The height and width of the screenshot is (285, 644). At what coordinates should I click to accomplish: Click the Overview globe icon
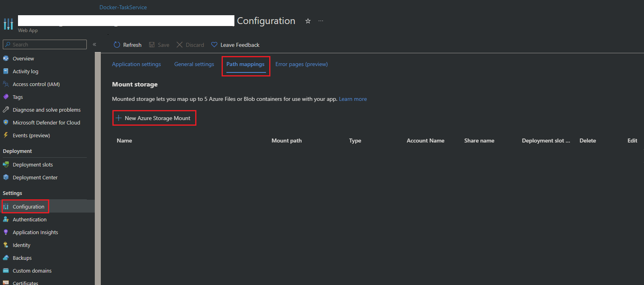[x=6, y=58]
